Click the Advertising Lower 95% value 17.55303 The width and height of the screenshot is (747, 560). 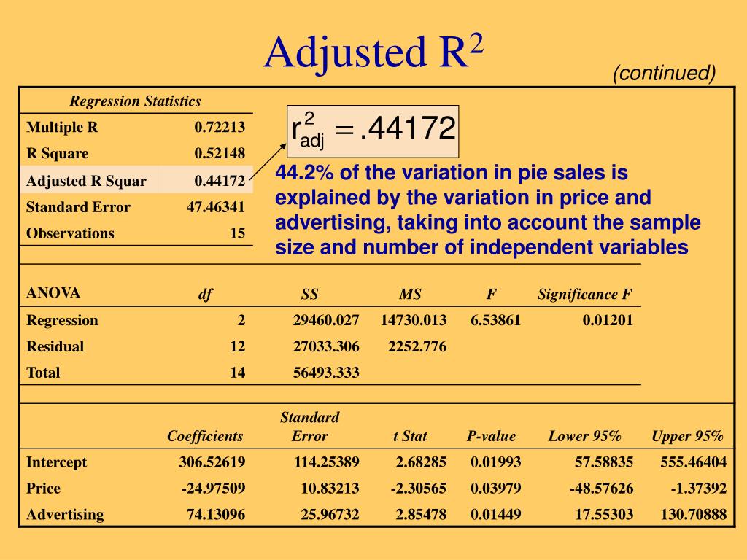(x=604, y=514)
